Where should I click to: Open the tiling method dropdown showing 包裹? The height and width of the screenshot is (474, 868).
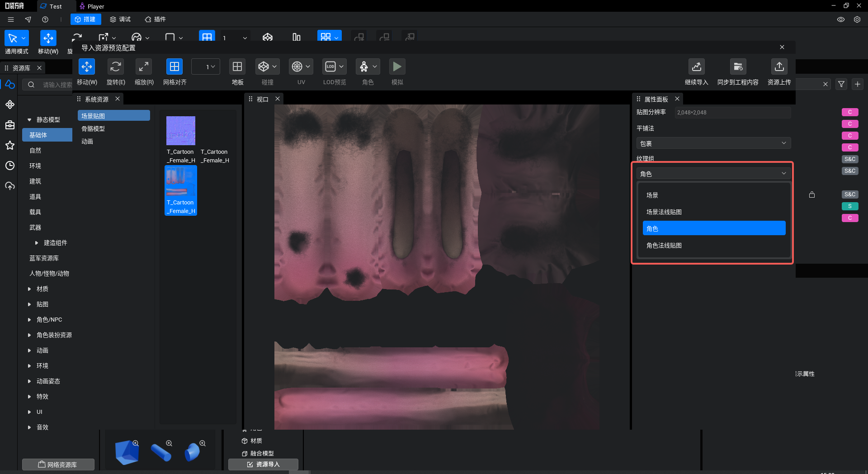tap(713, 143)
